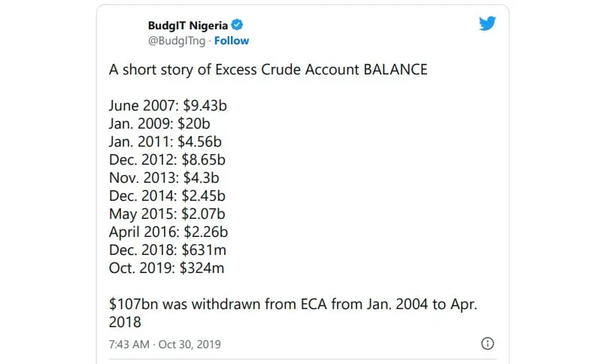This screenshot has height=364, width=603.
Task: Select the Dec. 2018: $631m line
Action: 167,250
